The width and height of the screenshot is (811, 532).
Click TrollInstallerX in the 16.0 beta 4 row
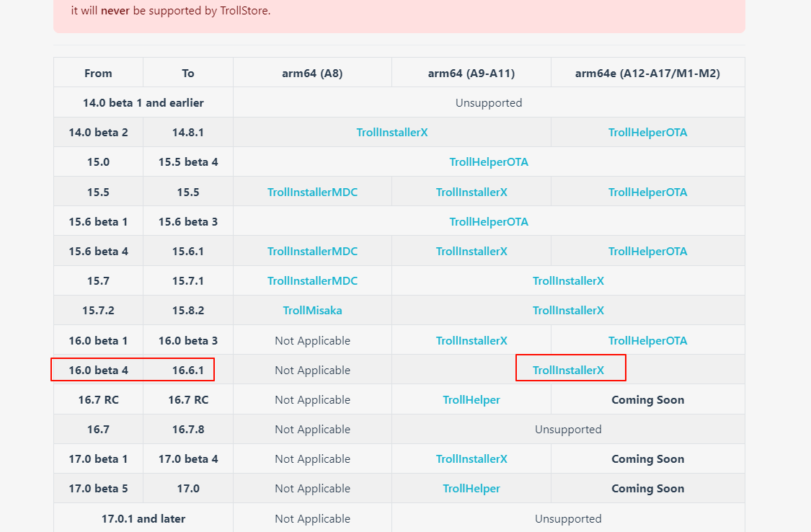pos(569,371)
